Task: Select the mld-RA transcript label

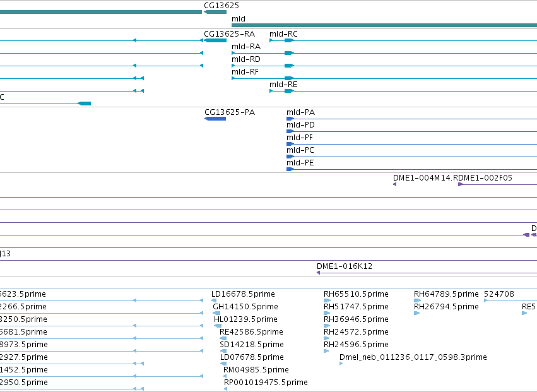Action: click(246, 47)
